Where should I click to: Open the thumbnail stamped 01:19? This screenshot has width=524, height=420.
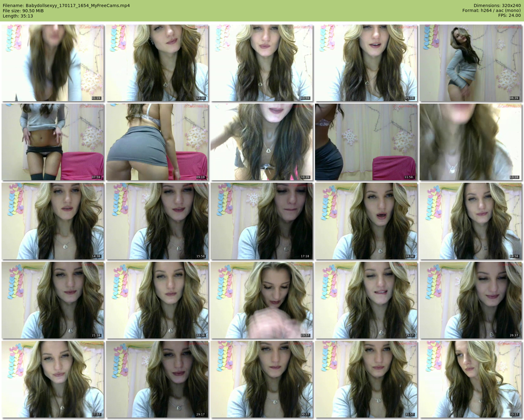(53, 63)
